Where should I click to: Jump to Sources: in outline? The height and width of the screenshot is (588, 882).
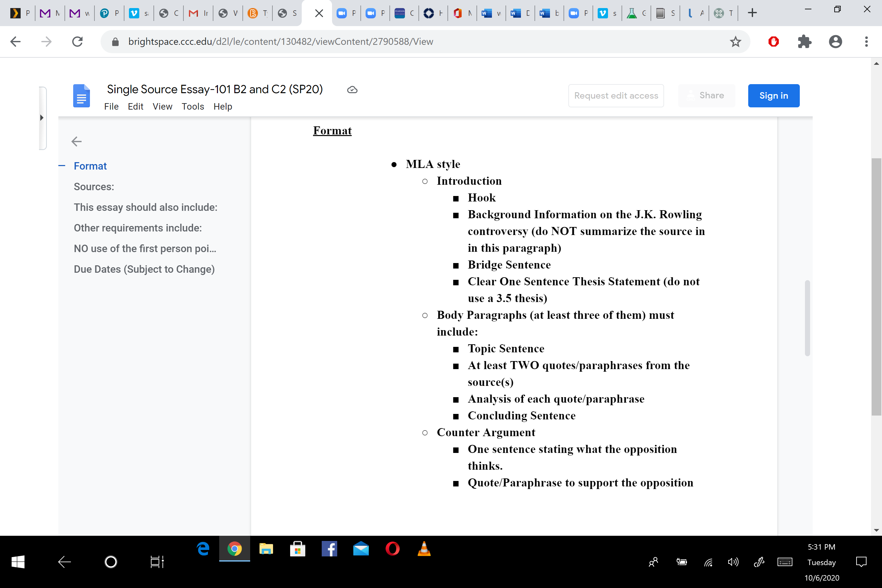(x=94, y=187)
